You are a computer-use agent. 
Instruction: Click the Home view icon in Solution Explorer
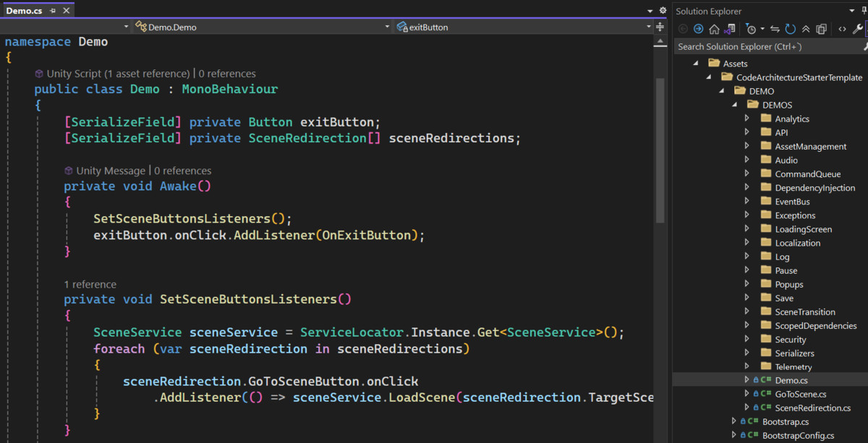714,29
